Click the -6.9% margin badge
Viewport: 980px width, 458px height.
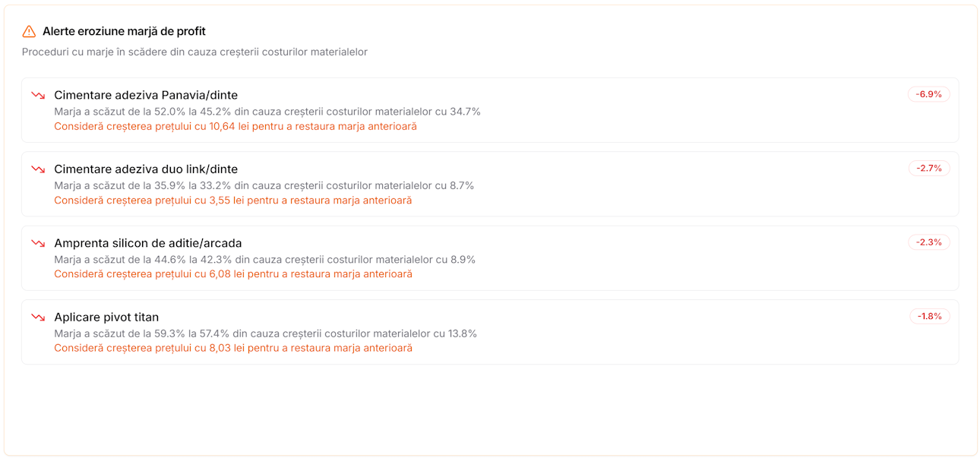click(928, 94)
